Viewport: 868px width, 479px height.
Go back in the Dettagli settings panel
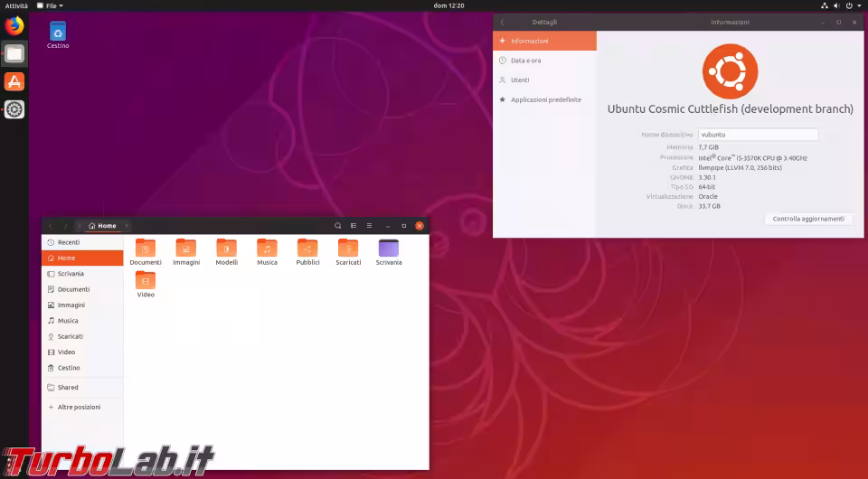click(x=502, y=22)
